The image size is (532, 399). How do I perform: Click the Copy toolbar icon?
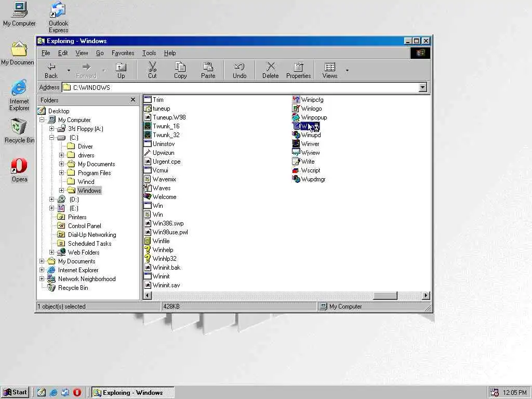click(x=180, y=67)
